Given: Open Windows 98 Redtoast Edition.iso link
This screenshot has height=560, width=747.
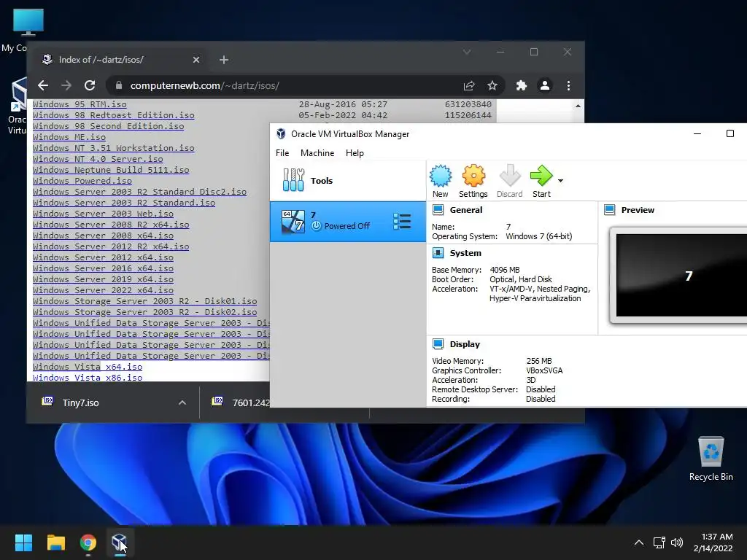Looking at the screenshot, I should pos(113,115).
